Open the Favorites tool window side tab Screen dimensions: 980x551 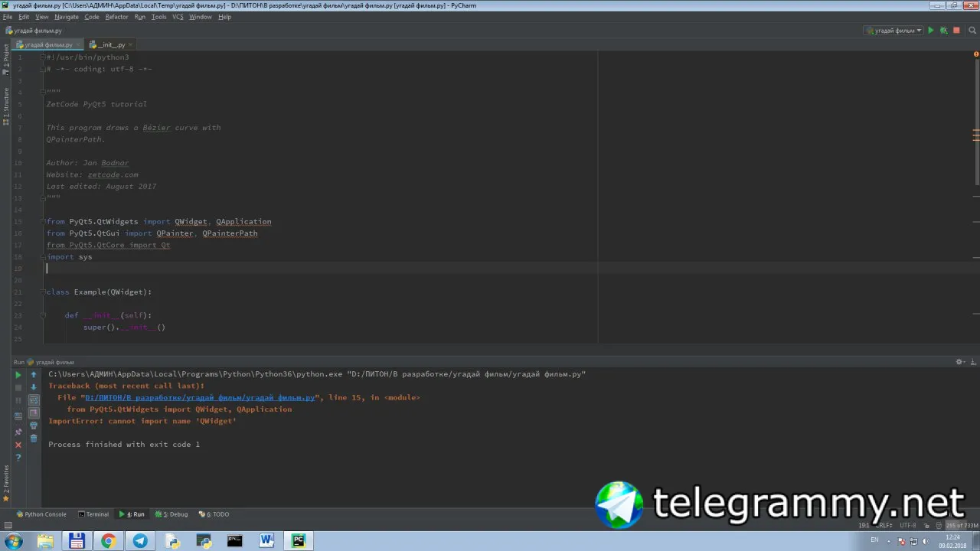click(x=6, y=483)
